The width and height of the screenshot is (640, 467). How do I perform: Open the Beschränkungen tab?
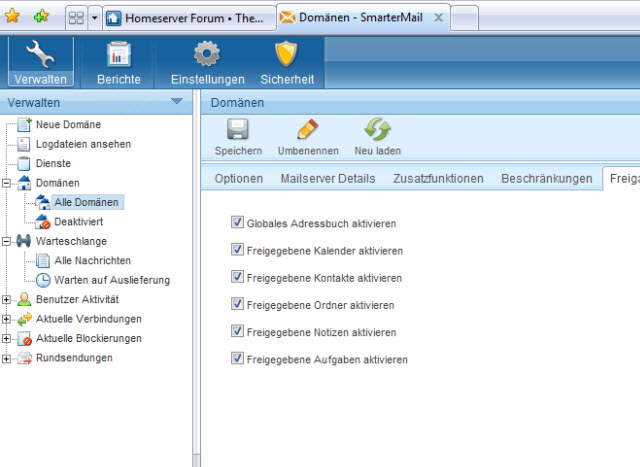point(546,179)
